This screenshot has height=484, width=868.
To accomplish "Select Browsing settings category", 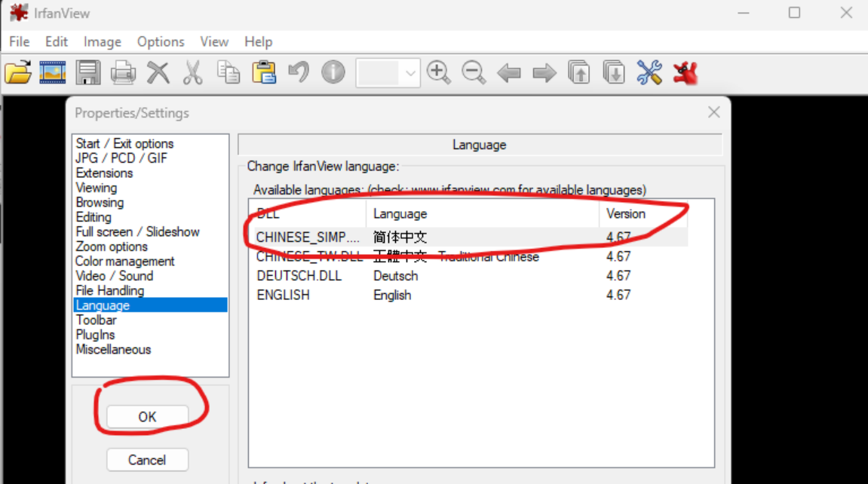I will pos(100,203).
